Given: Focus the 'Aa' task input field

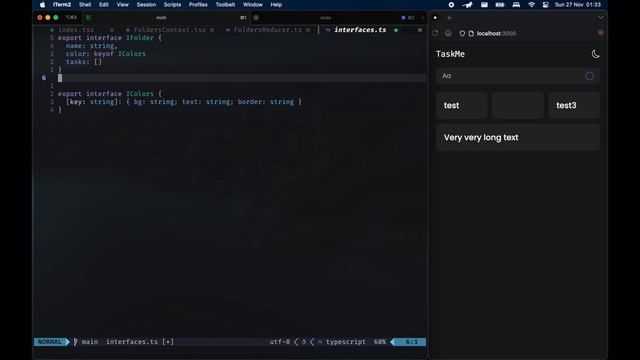Looking at the screenshot, I should [x=518, y=76].
